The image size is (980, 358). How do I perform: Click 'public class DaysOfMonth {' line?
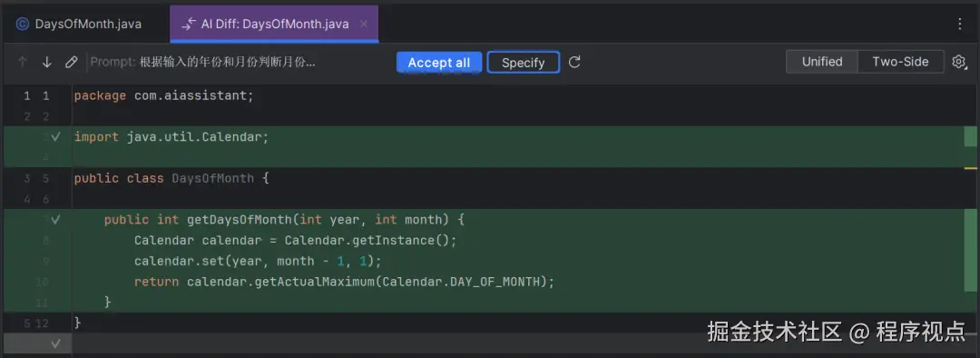tap(171, 178)
